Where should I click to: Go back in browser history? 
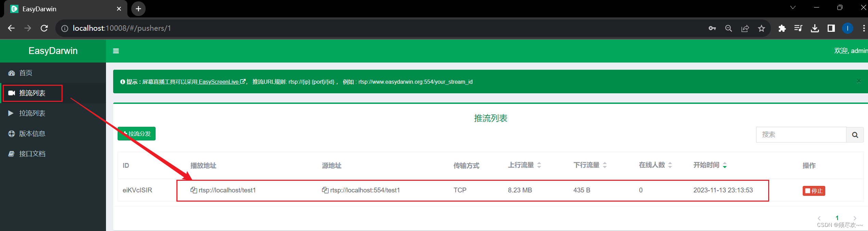coord(11,28)
